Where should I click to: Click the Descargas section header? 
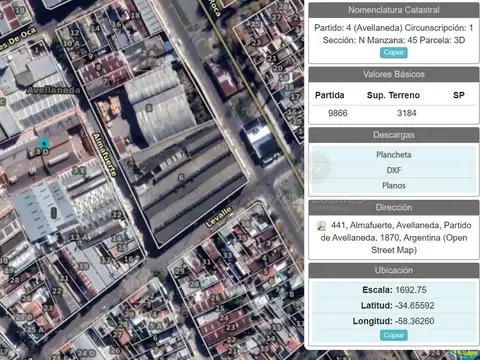click(394, 135)
